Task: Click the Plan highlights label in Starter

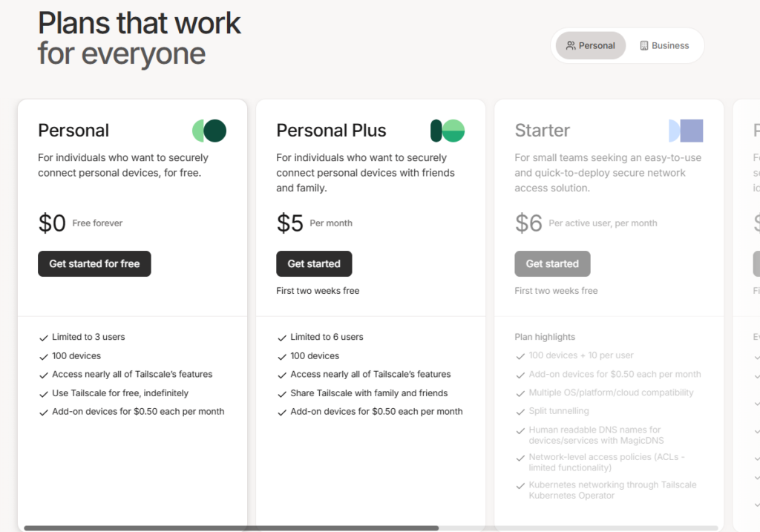Action: tap(545, 337)
